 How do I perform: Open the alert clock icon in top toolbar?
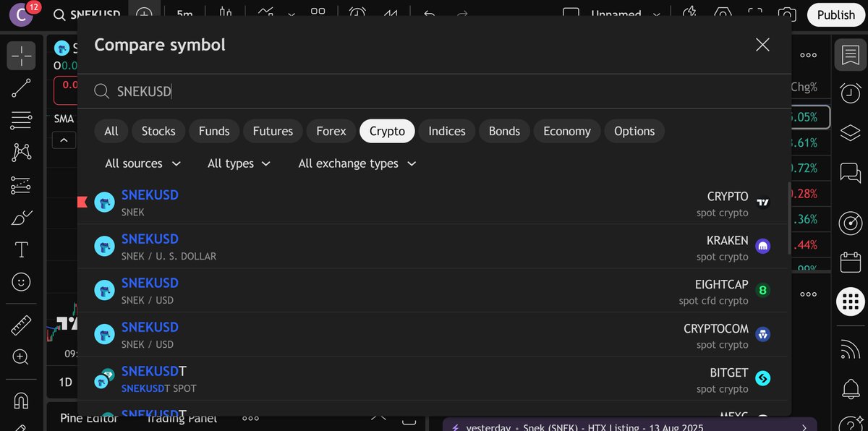coord(357,14)
